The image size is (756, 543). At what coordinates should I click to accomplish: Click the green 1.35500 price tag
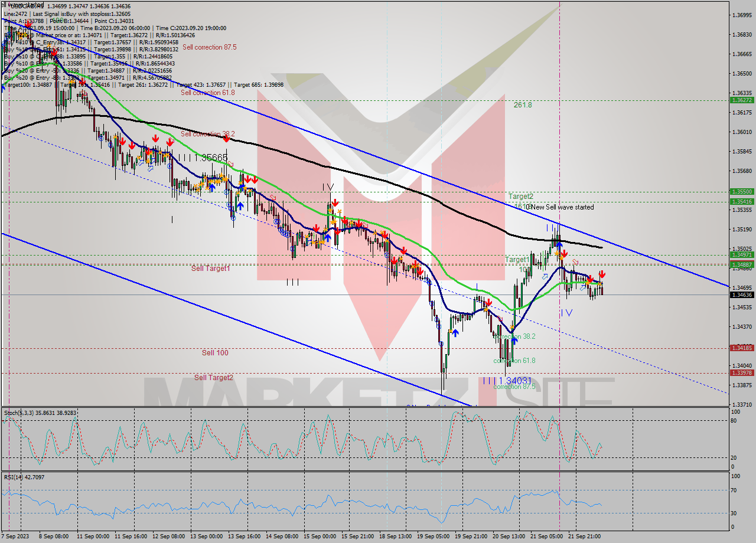tap(742, 192)
